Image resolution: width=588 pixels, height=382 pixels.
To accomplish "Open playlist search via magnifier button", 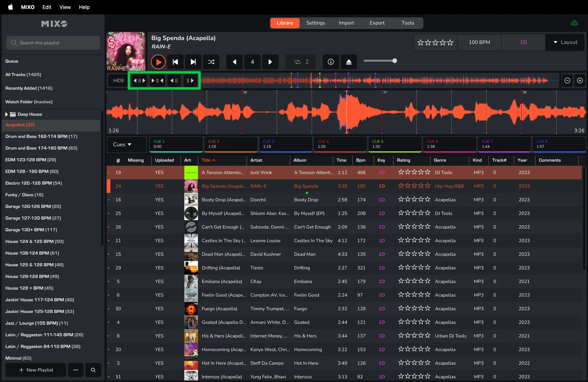I will coord(93,370).
